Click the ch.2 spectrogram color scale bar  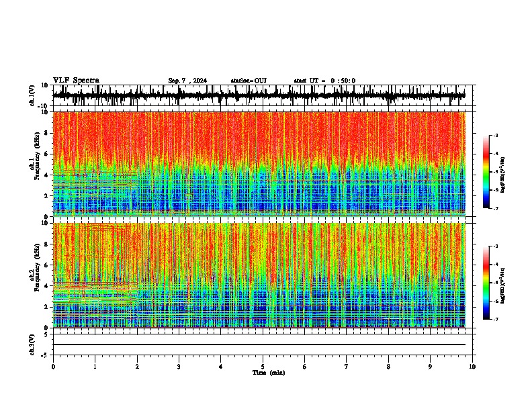coord(486,283)
